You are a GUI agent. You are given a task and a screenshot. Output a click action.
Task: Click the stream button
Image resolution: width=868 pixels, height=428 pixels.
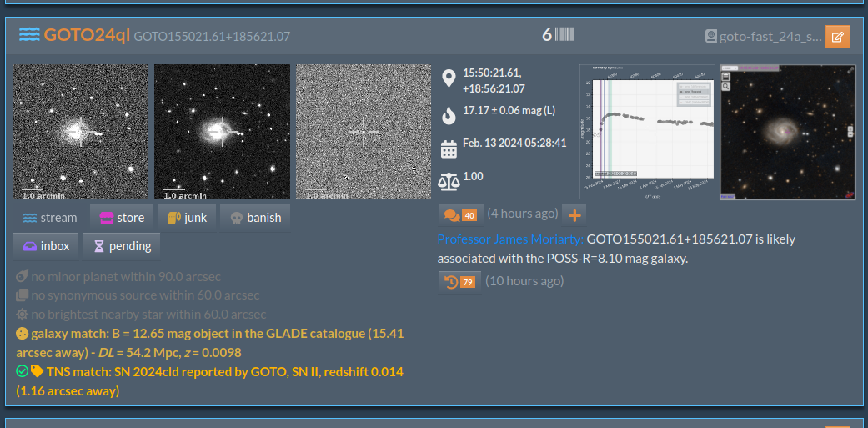point(50,218)
